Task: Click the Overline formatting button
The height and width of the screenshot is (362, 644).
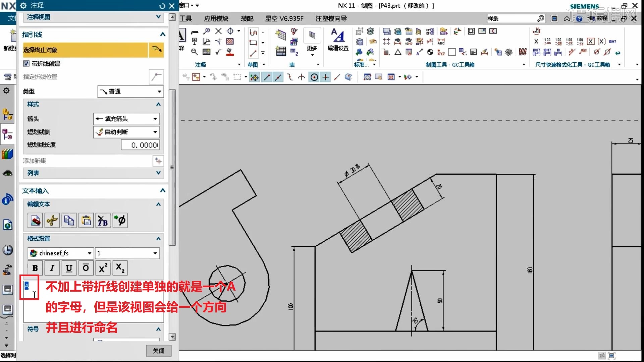Action: (x=86, y=268)
